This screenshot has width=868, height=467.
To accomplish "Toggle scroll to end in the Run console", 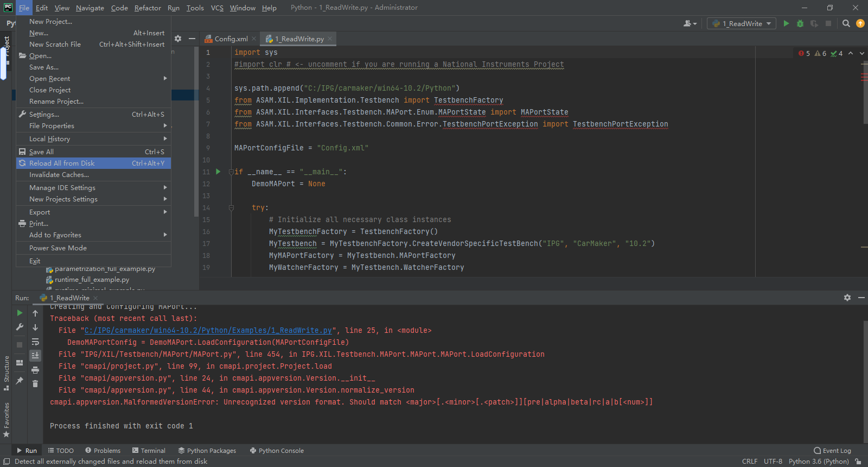I will (35, 356).
